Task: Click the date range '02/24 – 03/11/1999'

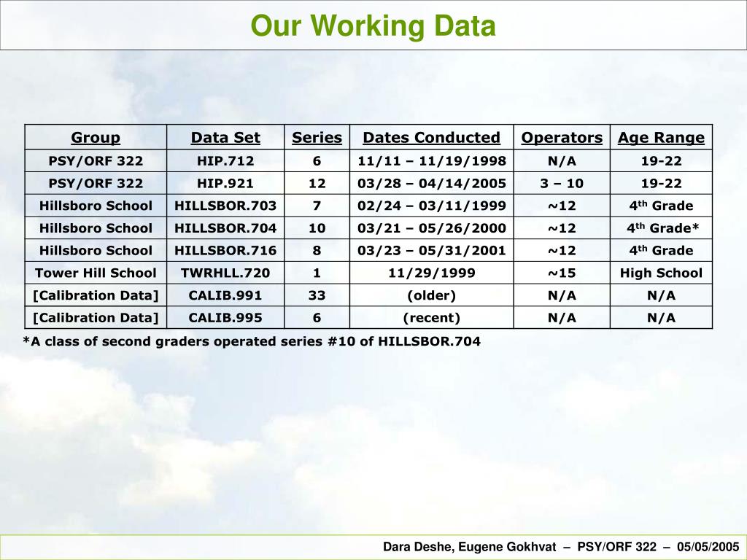Action: 432,206
